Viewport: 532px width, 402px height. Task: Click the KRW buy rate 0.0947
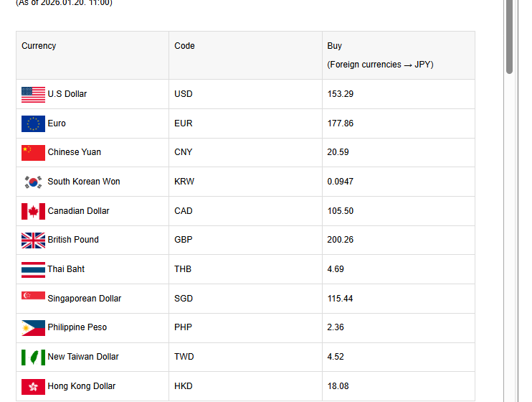click(343, 182)
